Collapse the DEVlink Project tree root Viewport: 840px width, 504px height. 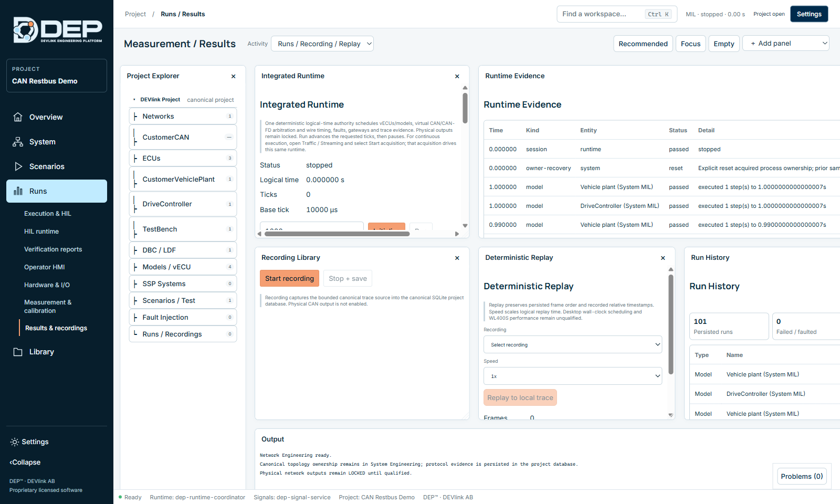(x=134, y=100)
